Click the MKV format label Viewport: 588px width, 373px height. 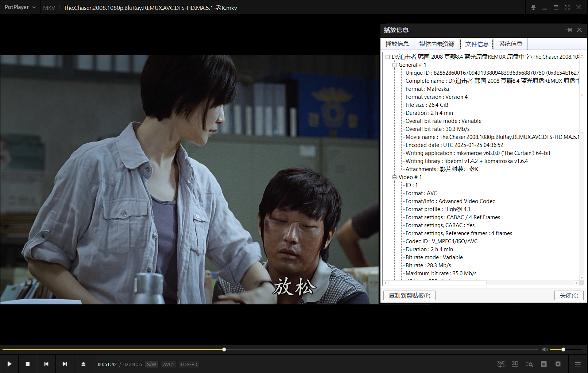coord(49,8)
